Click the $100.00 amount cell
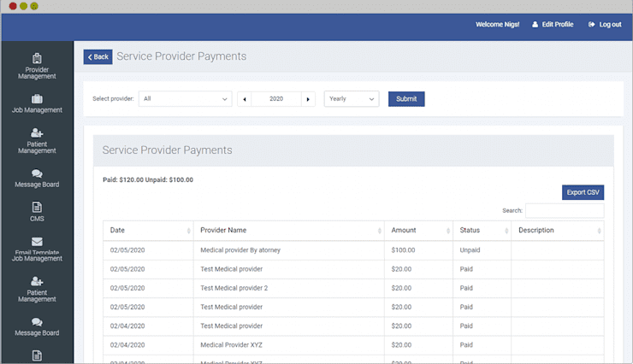Viewport: 633px width, 364px height. point(418,250)
